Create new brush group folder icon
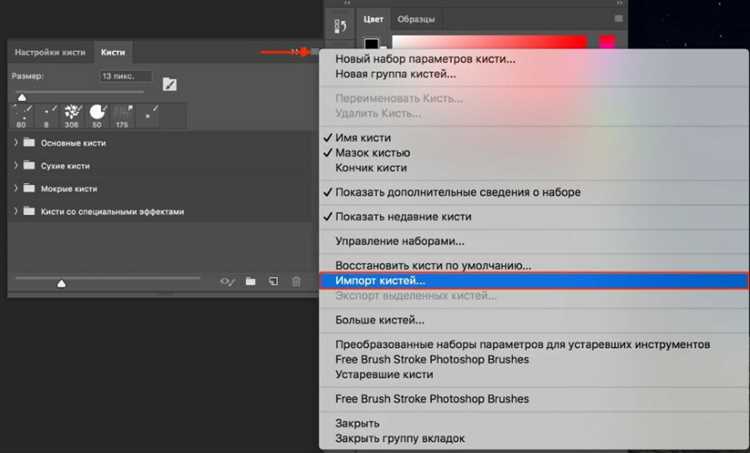The image size is (750, 453). 251,281
